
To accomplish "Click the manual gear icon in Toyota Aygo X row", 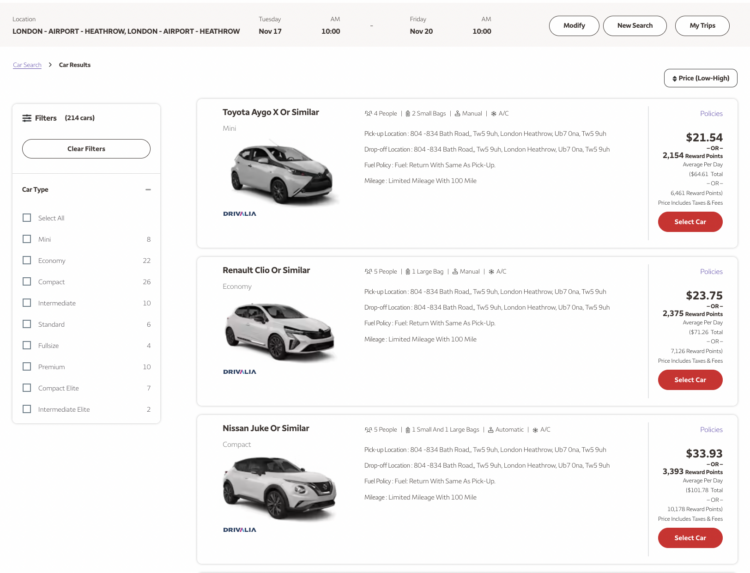I will click(x=457, y=114).
